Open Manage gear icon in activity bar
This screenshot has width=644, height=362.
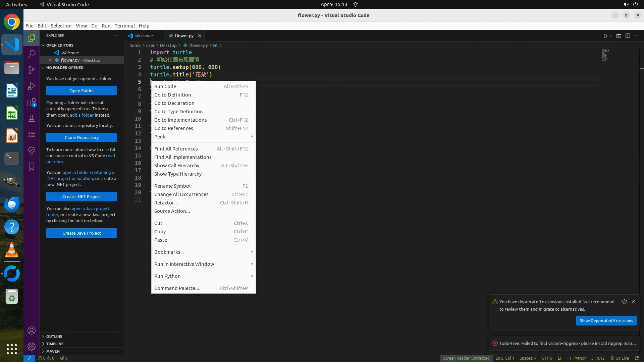tap(32, 346)
